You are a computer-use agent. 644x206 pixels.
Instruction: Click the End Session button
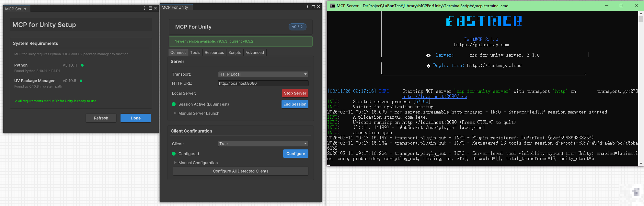294,104
